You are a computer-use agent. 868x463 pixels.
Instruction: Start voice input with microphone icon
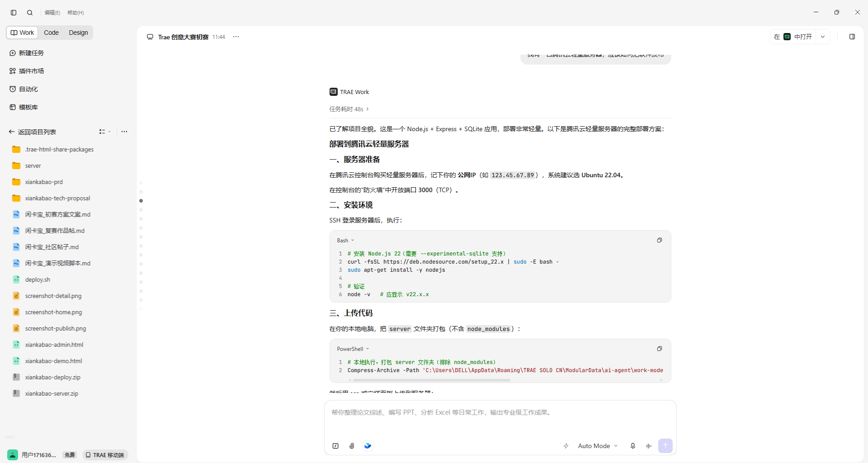pyautogui.click(x=633, y=446)
